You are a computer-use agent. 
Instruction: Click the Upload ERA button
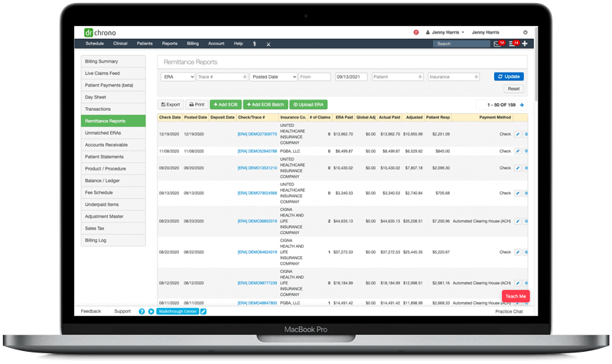coord(308,105)
